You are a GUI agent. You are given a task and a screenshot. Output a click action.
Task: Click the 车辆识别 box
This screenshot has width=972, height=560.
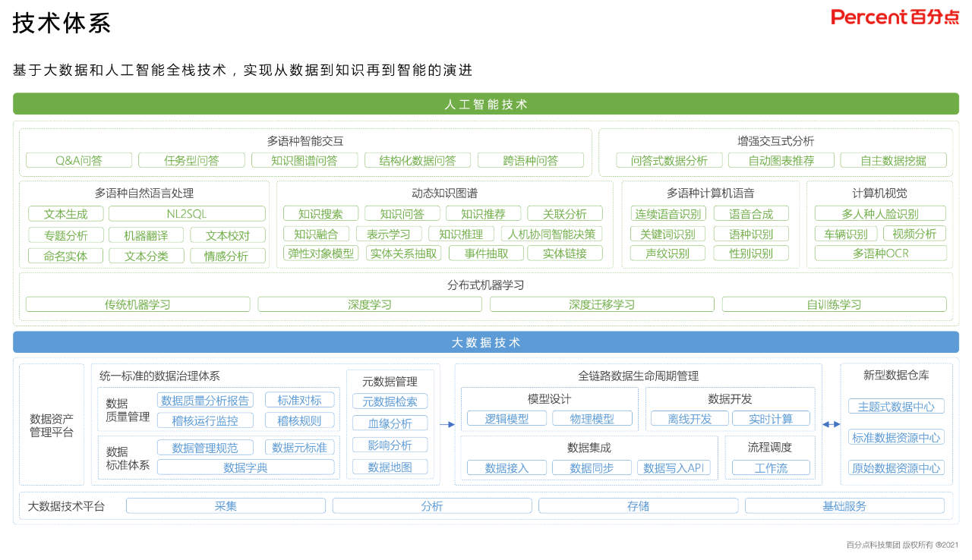pos(846,234)
